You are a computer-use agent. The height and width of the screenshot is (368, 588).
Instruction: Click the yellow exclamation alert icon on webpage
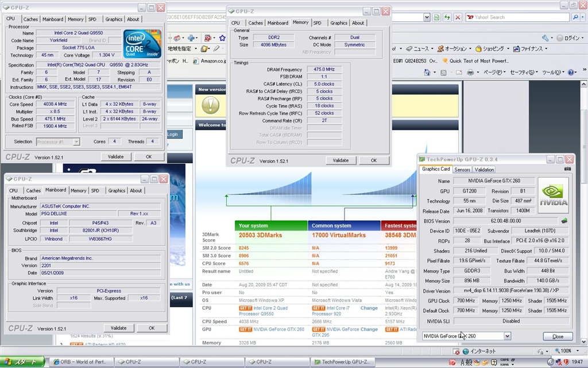(210, 105)
